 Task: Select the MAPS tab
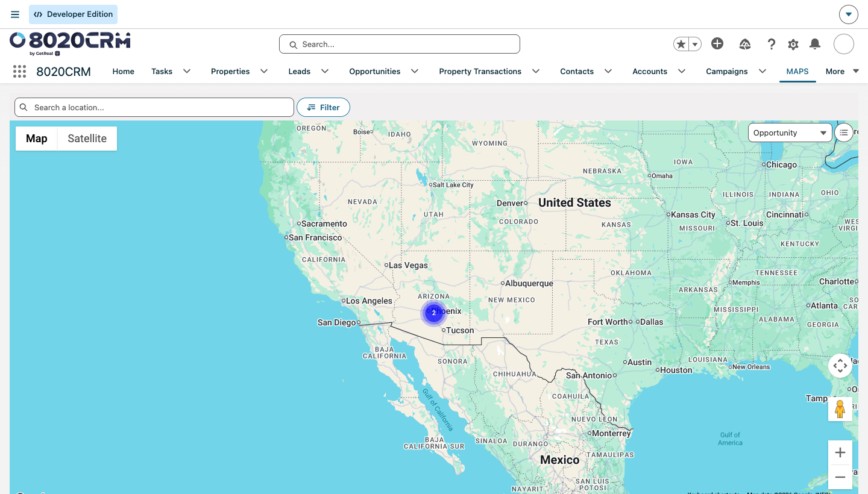click(x=797, y=71)
